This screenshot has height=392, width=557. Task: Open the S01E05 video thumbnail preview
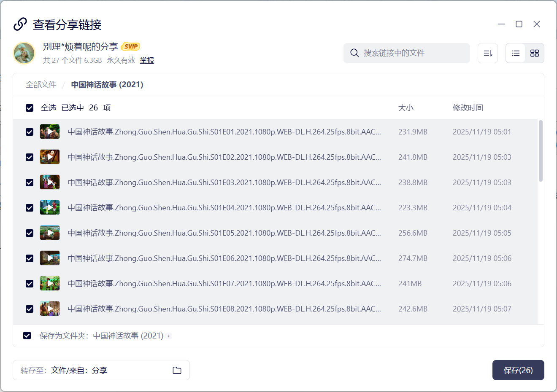50,233
